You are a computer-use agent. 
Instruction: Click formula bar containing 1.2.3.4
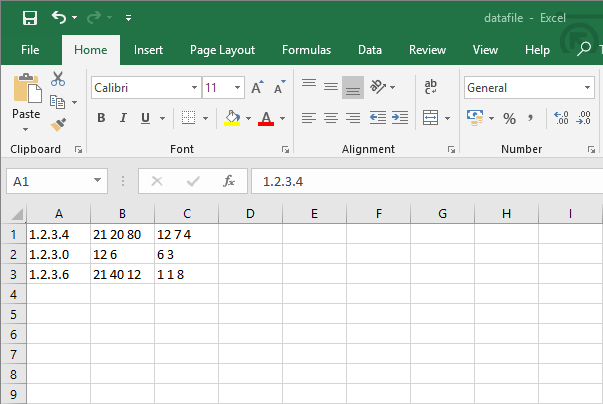tap(427, 181)
